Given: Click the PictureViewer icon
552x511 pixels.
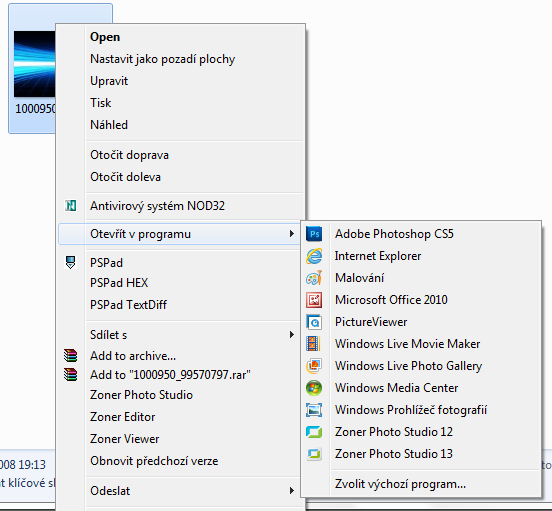Looking at the screenshot, I should pyautogui.click(x=314, y=322).
